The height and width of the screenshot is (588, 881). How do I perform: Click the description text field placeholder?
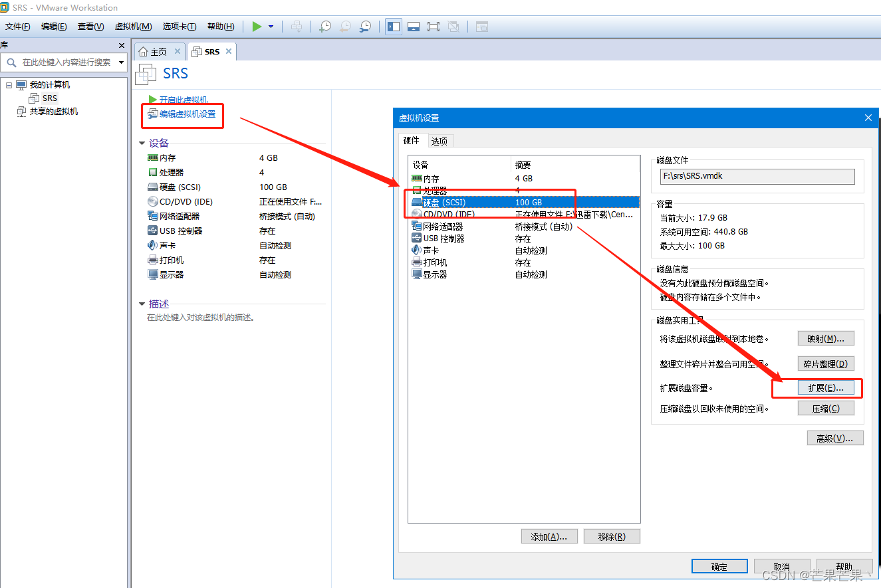click(x=201, y=318)
